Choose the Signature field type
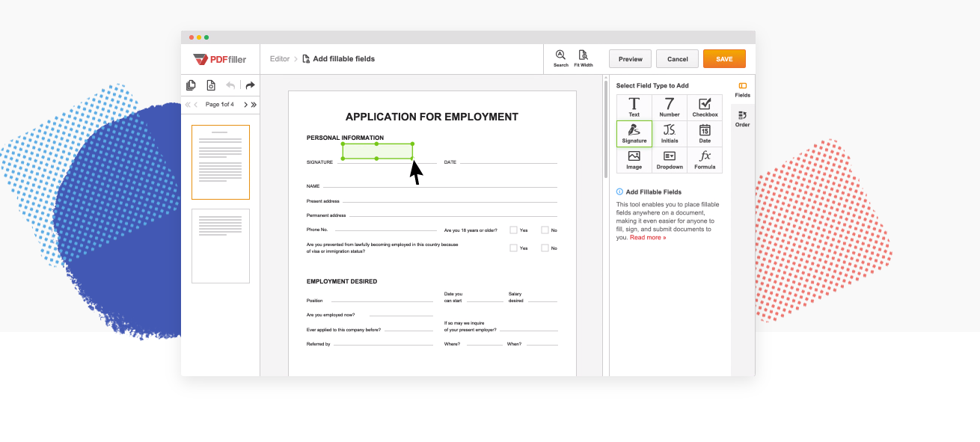This screenshot has height=442, width=980. pos(634,134)
